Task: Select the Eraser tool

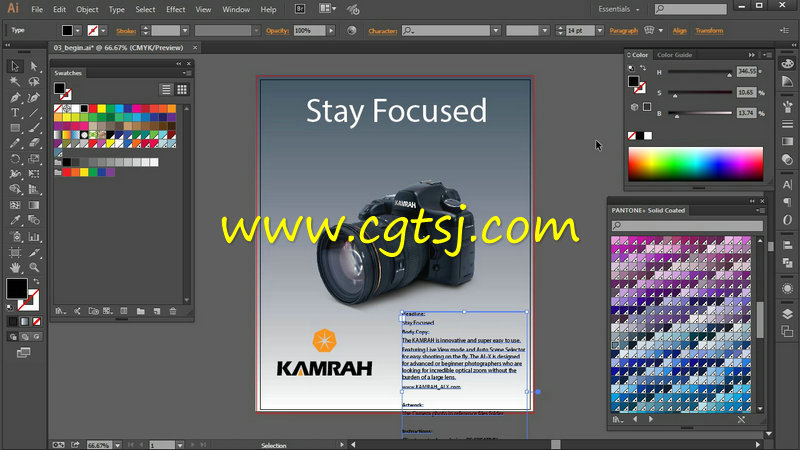Action: tap(34, 143)
